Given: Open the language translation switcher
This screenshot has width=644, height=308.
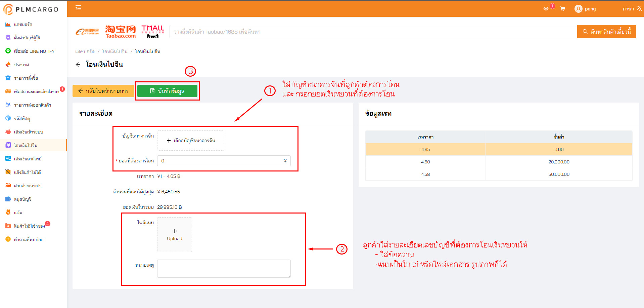Looking at the screenshot, I should click(x=632, y=9).
